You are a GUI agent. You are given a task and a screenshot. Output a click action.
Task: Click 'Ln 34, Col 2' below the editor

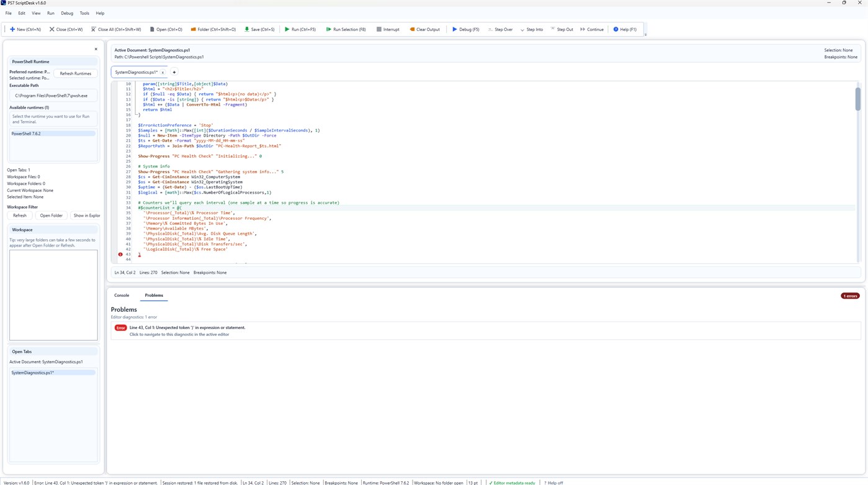pos(125,273)
